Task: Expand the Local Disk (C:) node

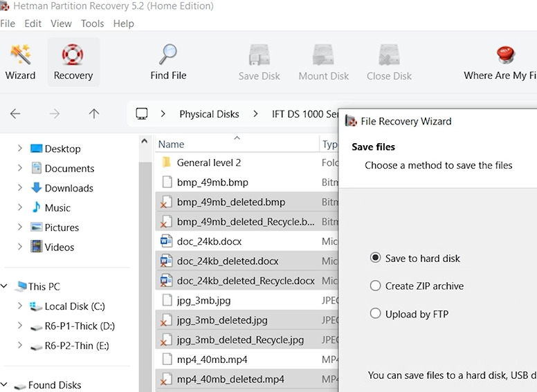Action: click(x=20, y=306)
